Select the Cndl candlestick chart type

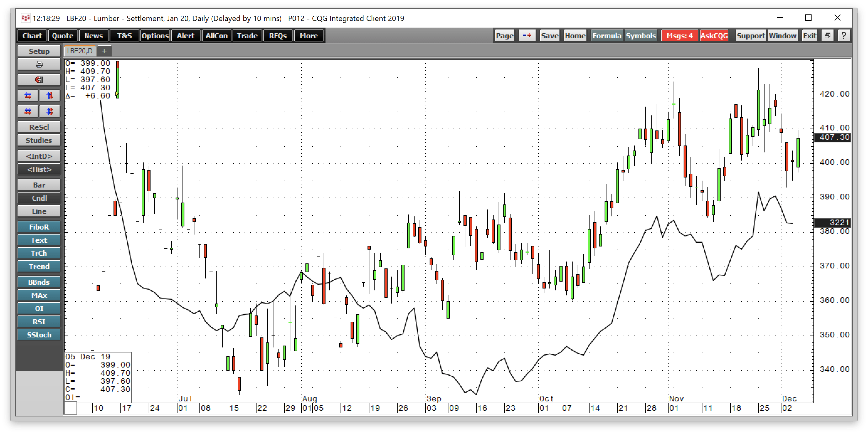pos(39,198)
